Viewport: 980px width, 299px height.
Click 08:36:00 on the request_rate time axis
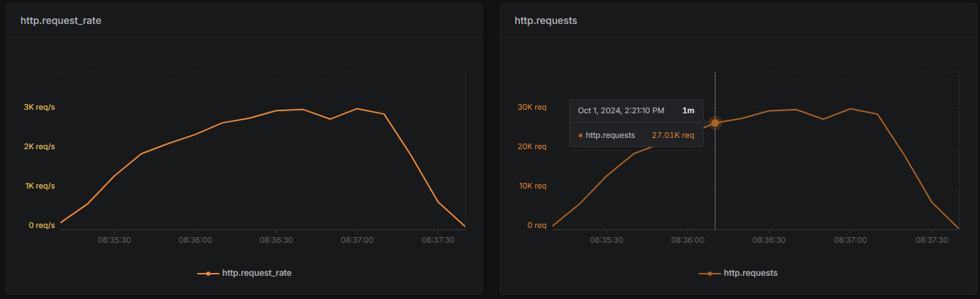tap(195, 240)
